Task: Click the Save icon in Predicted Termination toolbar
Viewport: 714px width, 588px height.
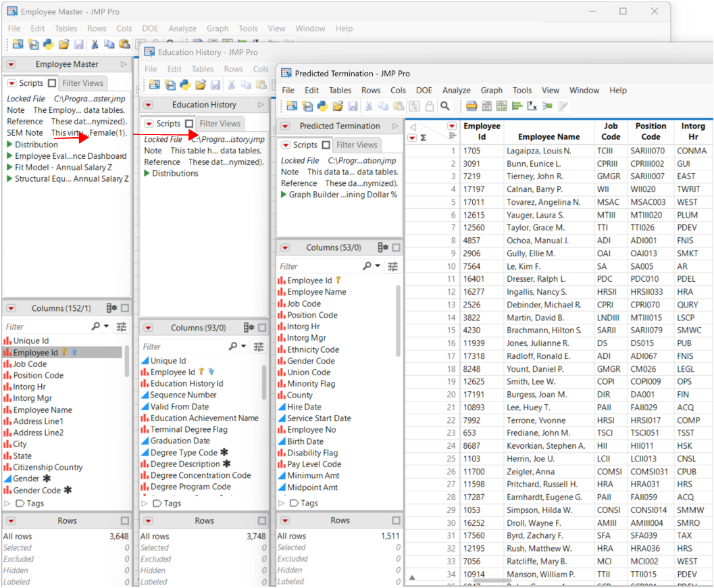Action: (352, 107)
